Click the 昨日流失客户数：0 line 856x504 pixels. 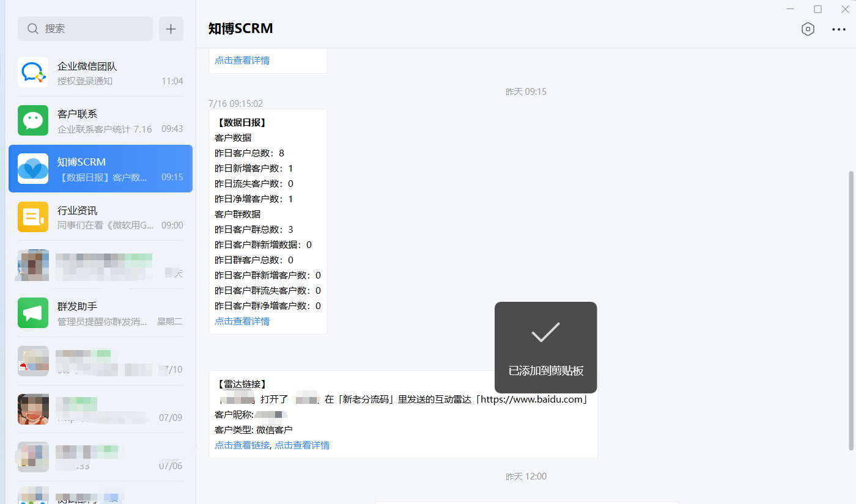(x=254, y=184)
